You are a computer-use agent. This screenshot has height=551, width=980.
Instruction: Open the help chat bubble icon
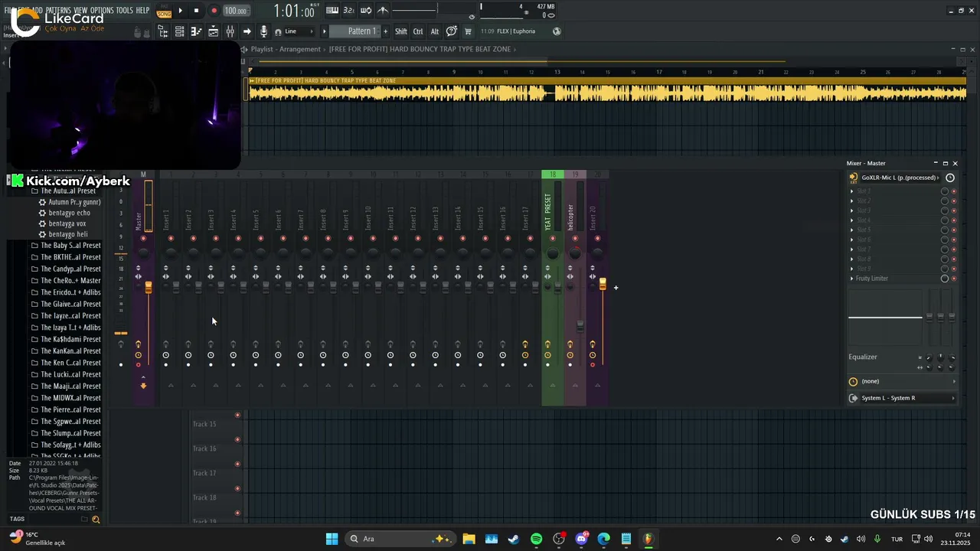(451, 31)
